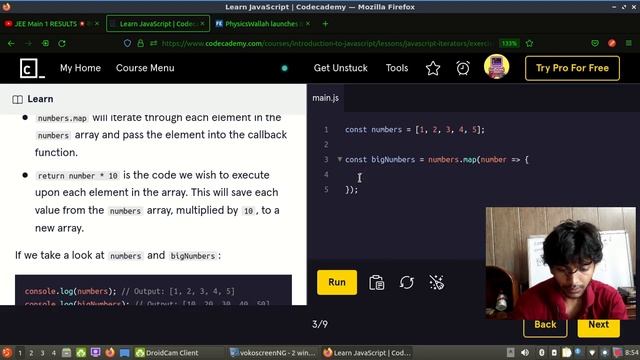Viewport: 640px width, 360px height.
Task: Click the 'return number * 10' code snippet
Action: click(x=78, y=176)
